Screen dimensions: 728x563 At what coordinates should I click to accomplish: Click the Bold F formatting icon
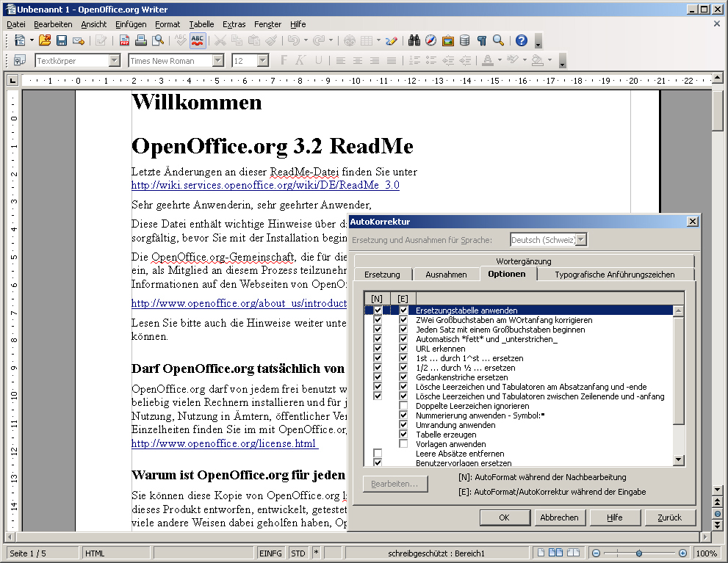pyautogui.click(x=284, y=60)
